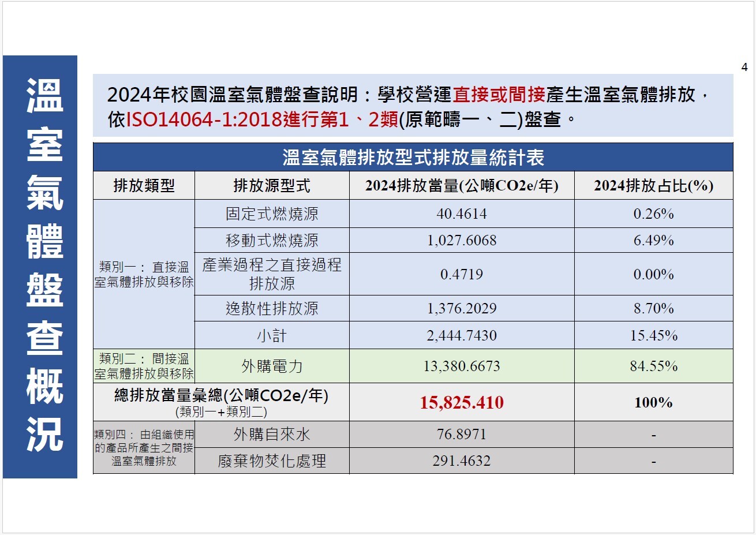Viewport: 756px width, 535px height.
Task: Click the 84.55% percentage cell
Action: coord(653,366)
